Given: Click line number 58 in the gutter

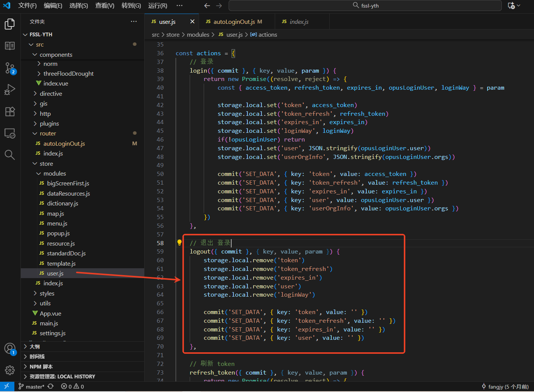Looking at the screenshot, I should 160,243.
